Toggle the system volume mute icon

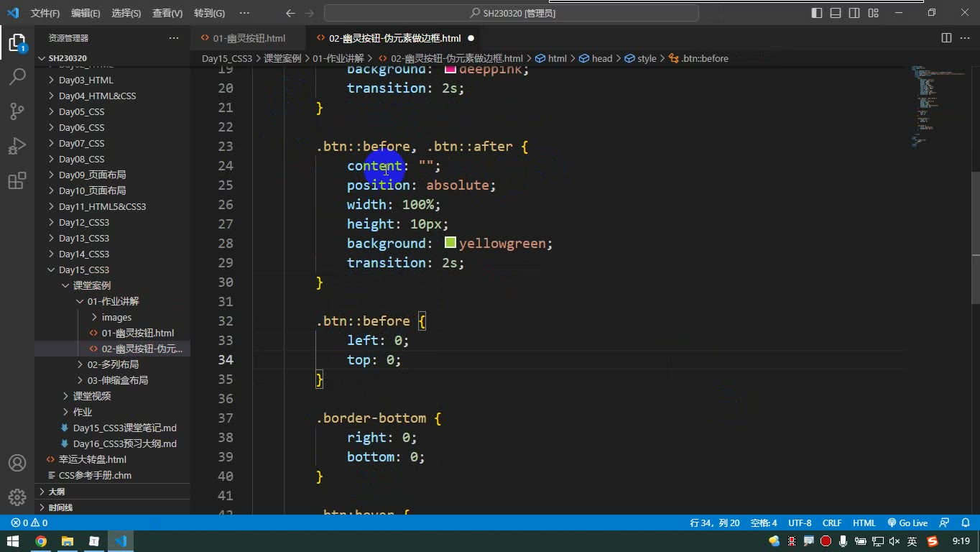(895, 541)
